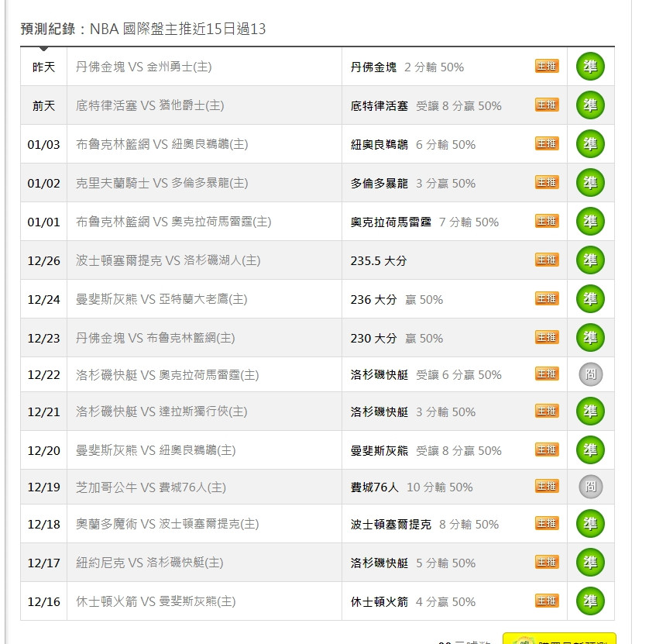Click the orange 主推 badge in the 12/20 row
The width and height of the screenshot is (649, 644).
547,449
